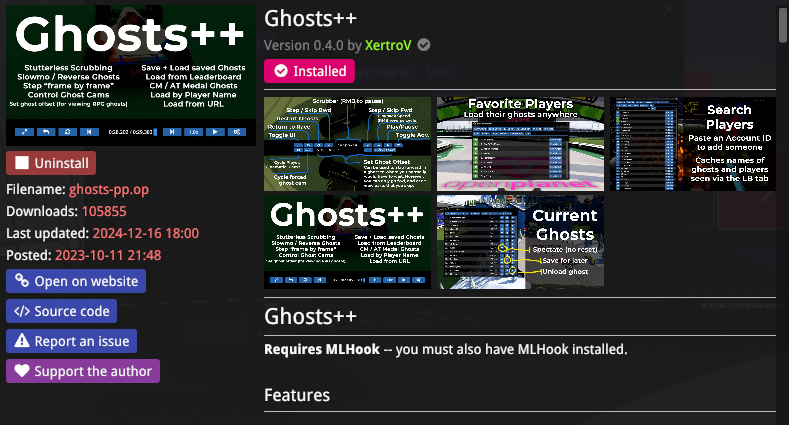The width and height of the screenshot is (789, 425).
Task: Open the Scrubber controls screenshot thumbnail
Action: tap(347, 143)
